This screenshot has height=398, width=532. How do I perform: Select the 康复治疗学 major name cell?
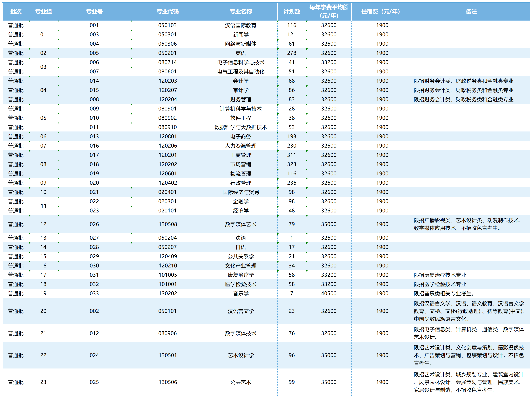241,275
